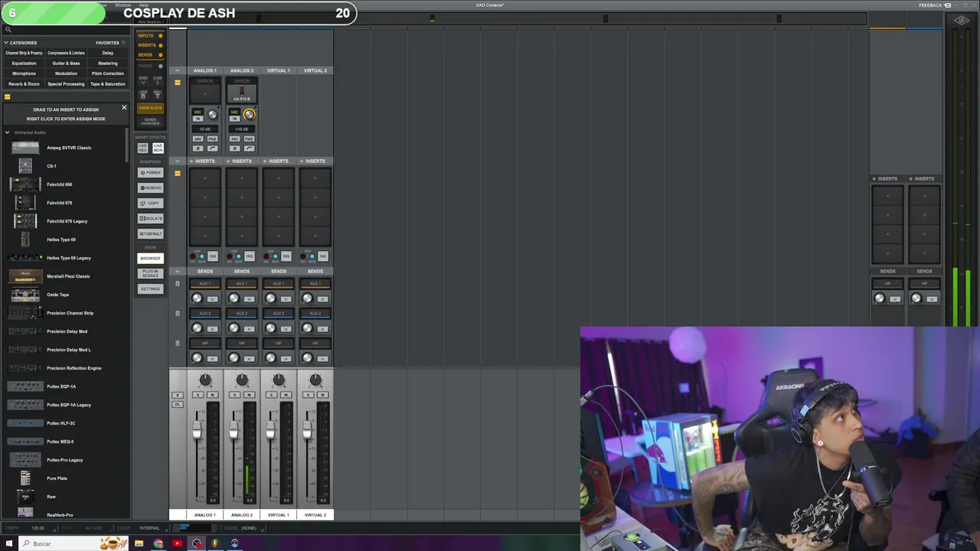
Task: Collapse the inputs section chevron
Action: coord(178,70)
